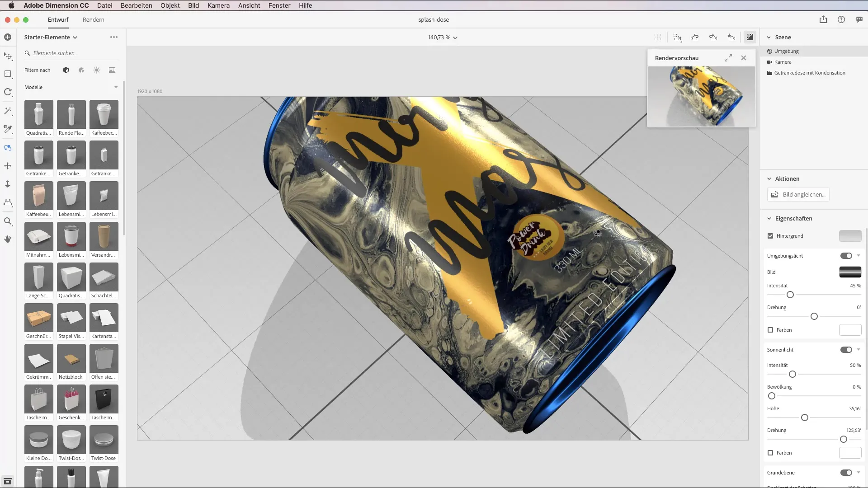The height and width of the screenshot is (488, 868).
Task: Click the camera bookmarks toolbar icon
Action: [x=731, y=38]
